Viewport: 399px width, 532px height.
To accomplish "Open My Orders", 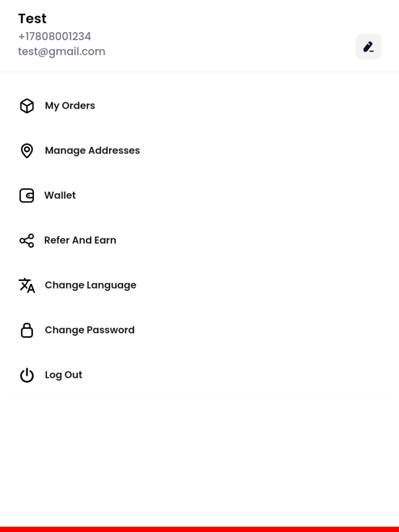I will 199,106.
